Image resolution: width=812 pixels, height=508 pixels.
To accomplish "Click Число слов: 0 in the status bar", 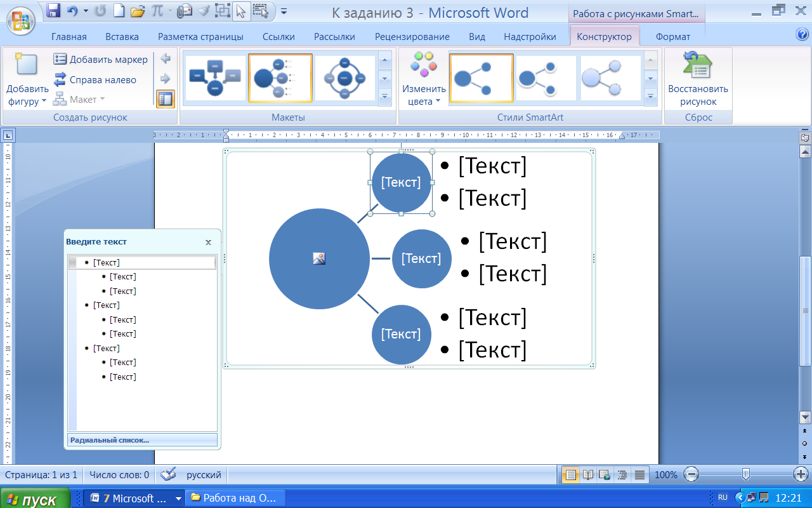I will tap(119, 474).
